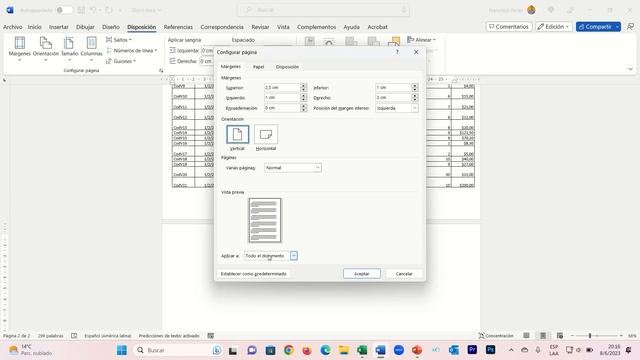
Task: Open Firefox from the taskbar
Action: coord(307,350)
